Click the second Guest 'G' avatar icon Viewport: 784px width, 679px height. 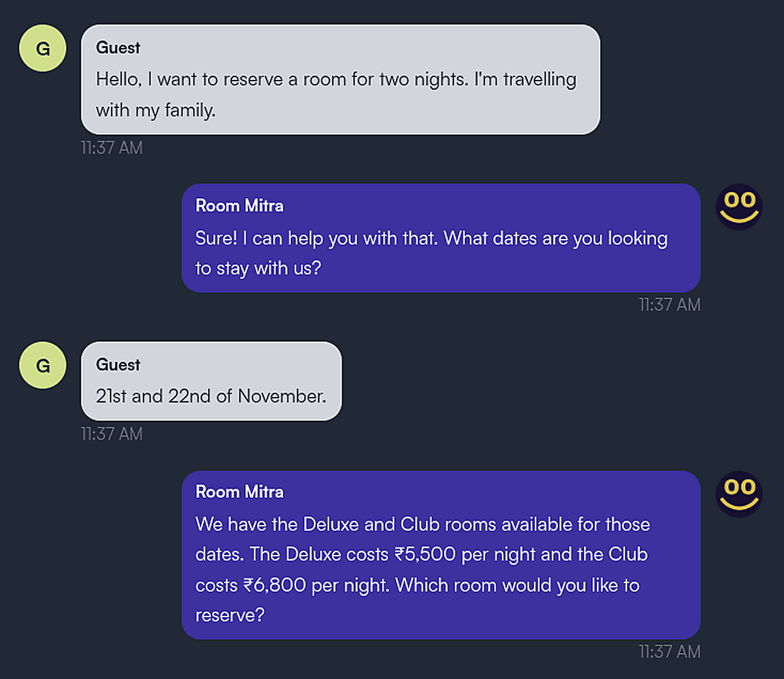tap(42, 366)
